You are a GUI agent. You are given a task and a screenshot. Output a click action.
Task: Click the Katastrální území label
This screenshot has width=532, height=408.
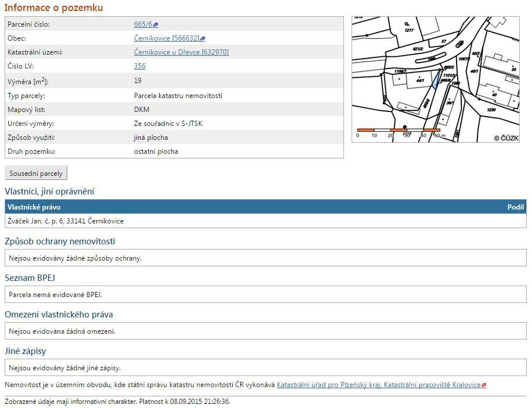tap(35, 52)
